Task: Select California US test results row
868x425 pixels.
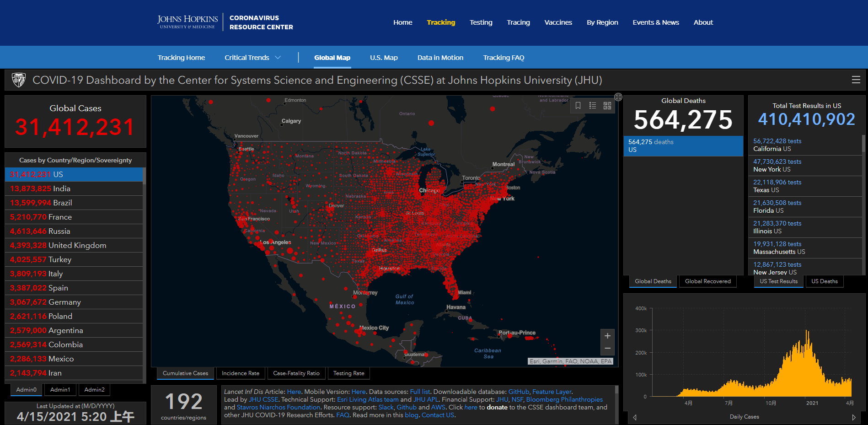Action: (805, 145)
